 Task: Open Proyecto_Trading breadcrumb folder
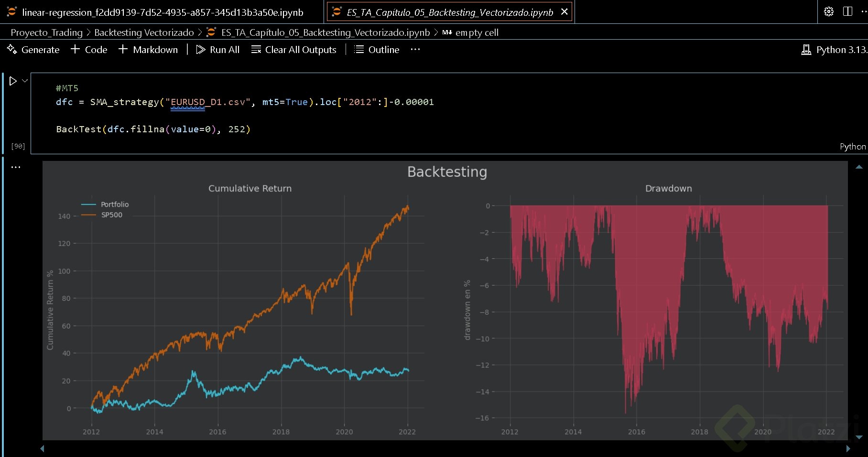(x=46, y=32)
